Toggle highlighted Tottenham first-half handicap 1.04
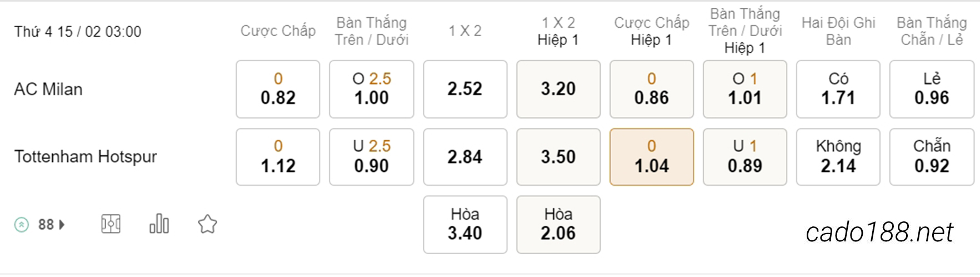The image size is (980, 277). [x=652, y=157]
